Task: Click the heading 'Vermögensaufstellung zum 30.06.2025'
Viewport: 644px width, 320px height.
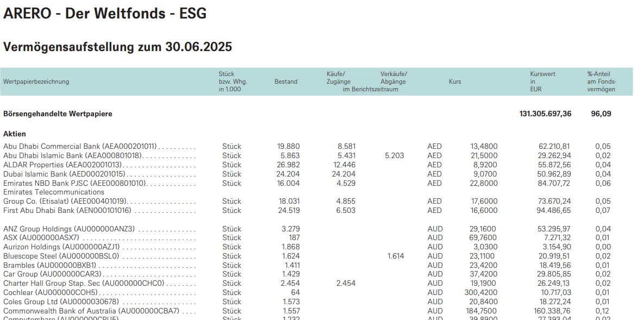Action: (x=117, y=47)
